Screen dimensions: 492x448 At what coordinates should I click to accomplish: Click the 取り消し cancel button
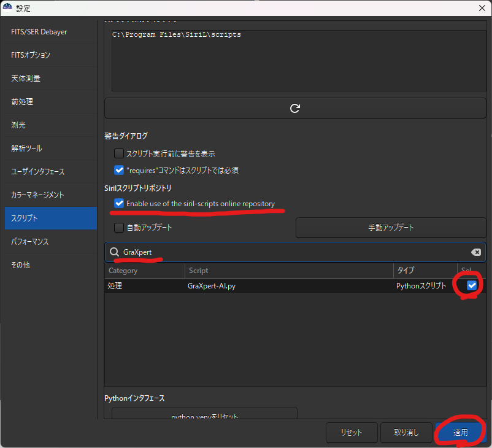click(x=406, y=433)
